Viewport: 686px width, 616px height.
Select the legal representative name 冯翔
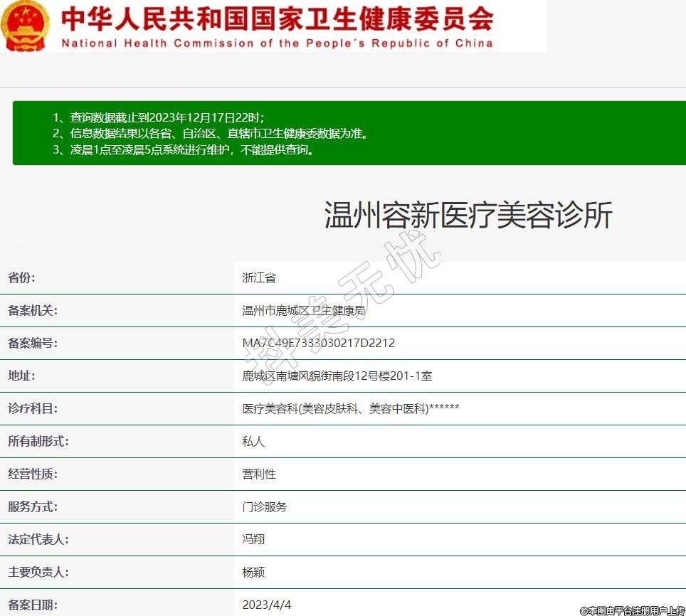tap(253, 540)
